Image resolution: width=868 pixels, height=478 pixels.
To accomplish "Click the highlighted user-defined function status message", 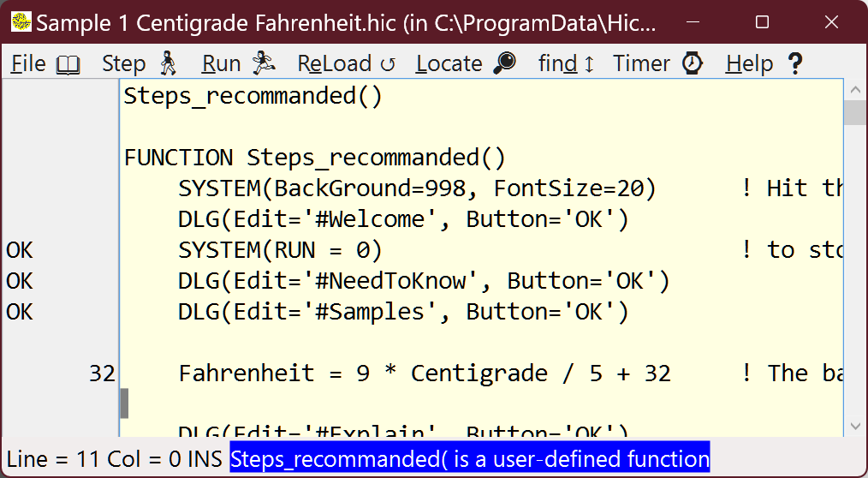I will 469,459.
